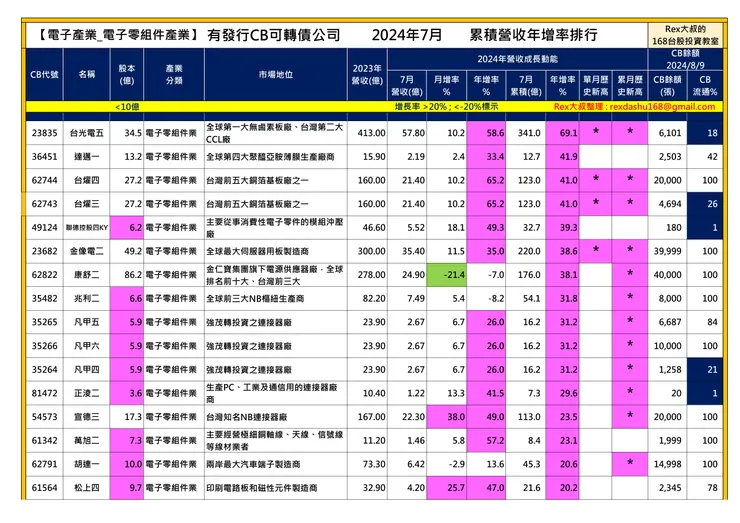Click the 2023年營收(億) header cell

point(367,74)
